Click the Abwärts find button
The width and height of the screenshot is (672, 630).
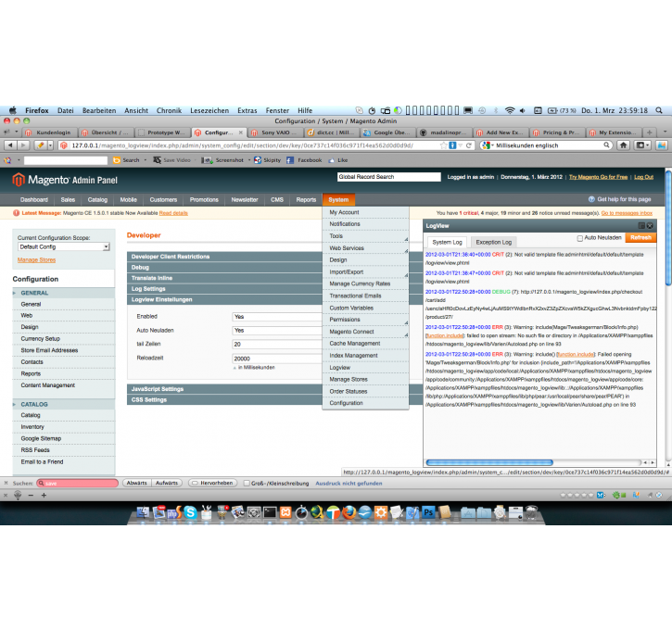(x=136, y=483)
